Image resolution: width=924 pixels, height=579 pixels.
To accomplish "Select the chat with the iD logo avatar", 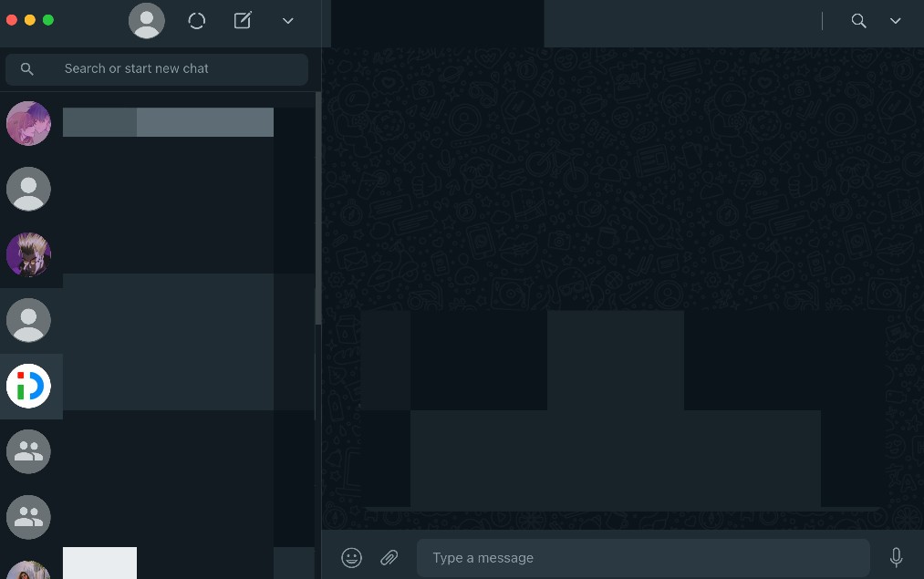I will 28,386.
